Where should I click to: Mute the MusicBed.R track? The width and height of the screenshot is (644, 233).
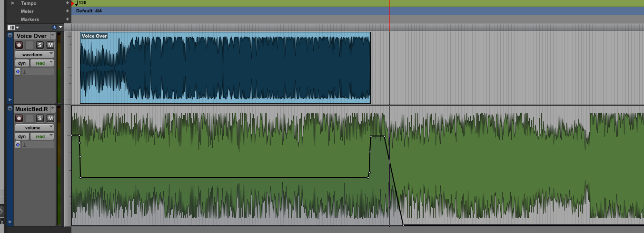pyautogui.click(x=50, y=118)
